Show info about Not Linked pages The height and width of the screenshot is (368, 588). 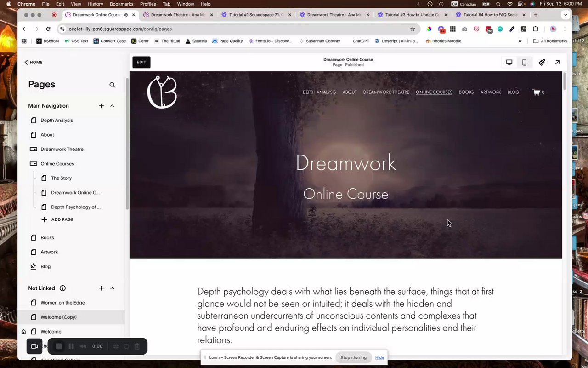click(62, 288)
